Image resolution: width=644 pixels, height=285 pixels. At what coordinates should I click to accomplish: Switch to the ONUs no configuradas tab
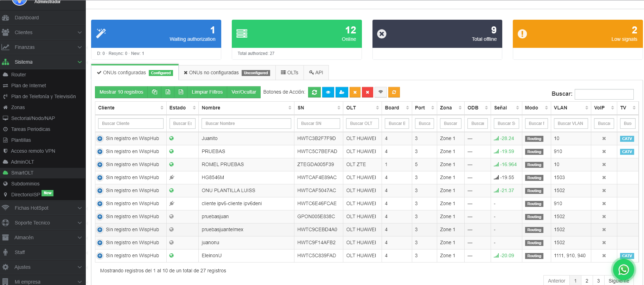pos(227,73)
